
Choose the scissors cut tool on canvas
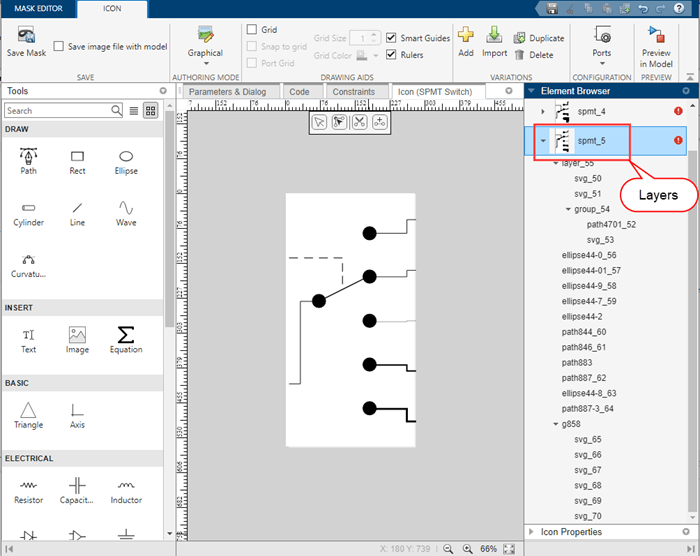tap(359, 122)
